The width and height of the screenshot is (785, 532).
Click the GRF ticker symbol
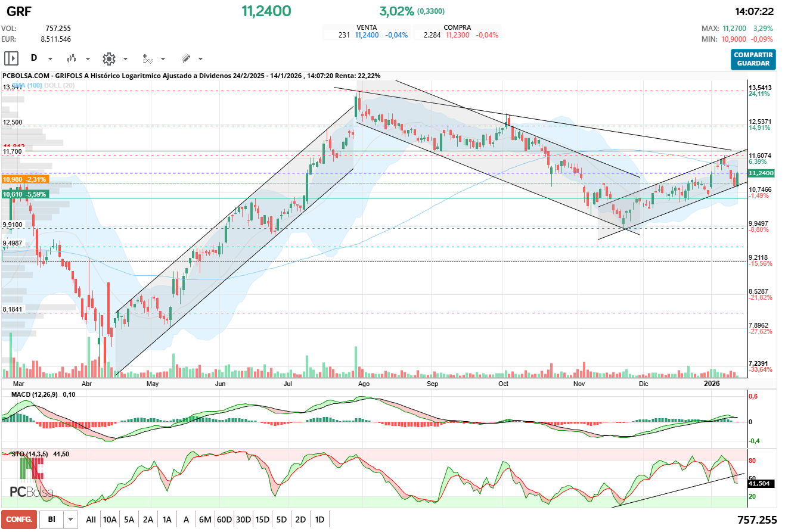point(20,11)
